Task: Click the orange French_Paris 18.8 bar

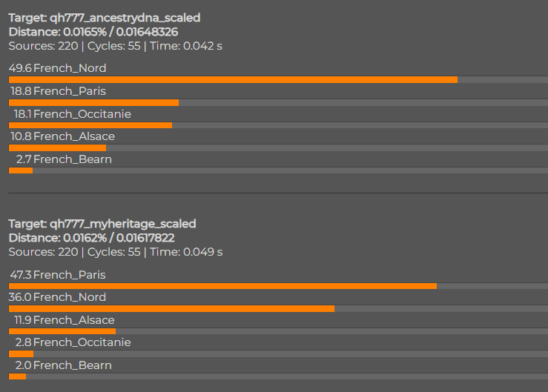Action: pyautogui.click(x=93, y=103)
